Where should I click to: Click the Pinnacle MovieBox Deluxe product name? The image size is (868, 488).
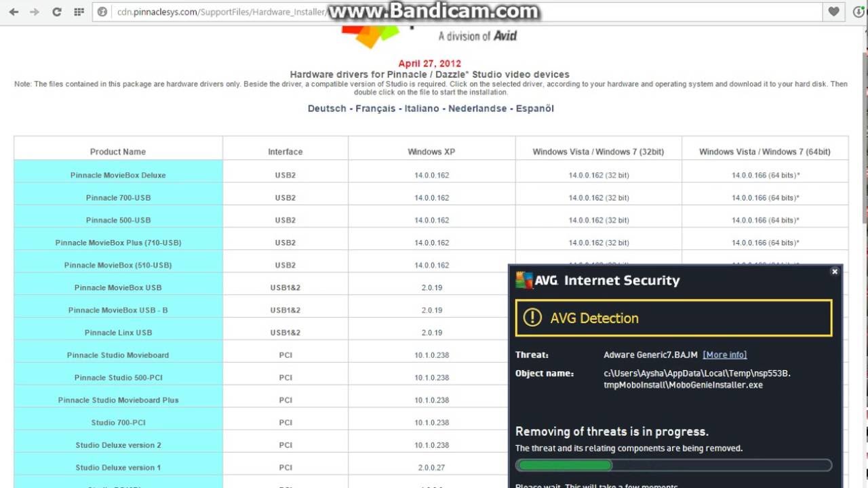click(118, 175)
